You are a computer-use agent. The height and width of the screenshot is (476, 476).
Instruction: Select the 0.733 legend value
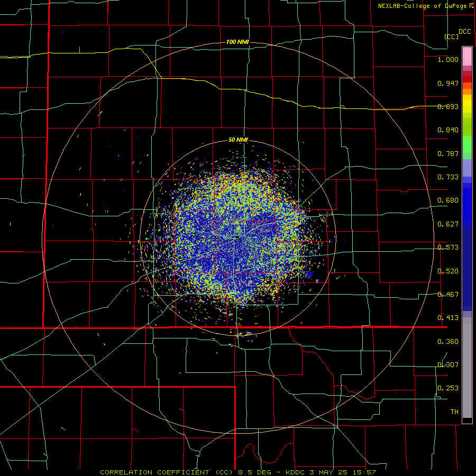(x=448, y=177)
